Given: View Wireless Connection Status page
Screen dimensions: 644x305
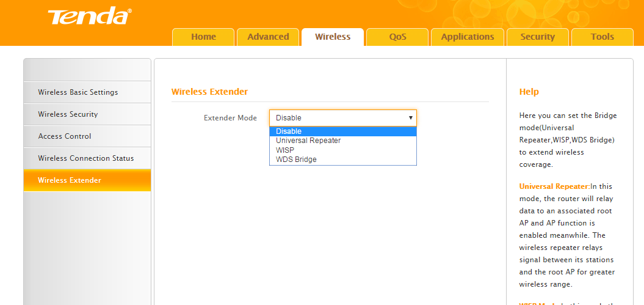Looking at the screenshot, I should pos(85,158).
